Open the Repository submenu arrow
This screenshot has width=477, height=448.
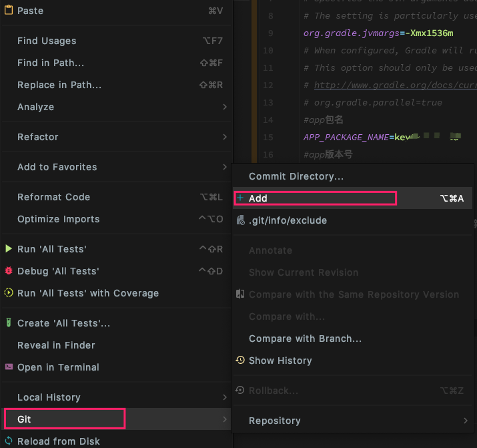466,421
